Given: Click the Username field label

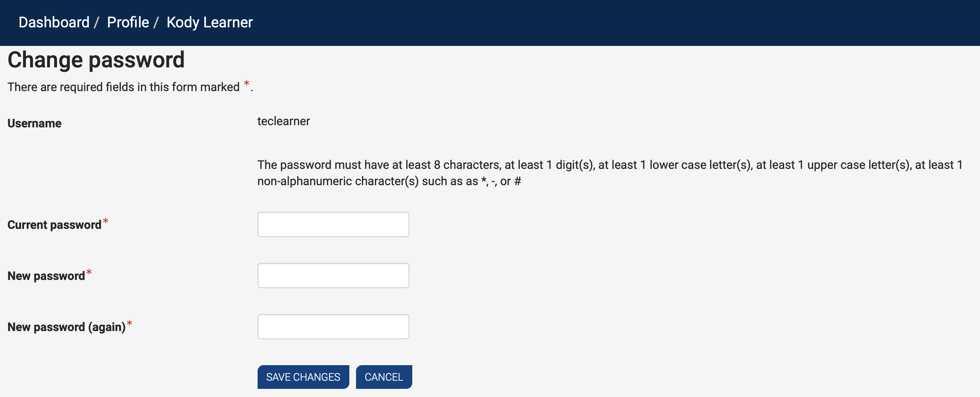Looking at the screenshot, I should click(x=34, y=123).
